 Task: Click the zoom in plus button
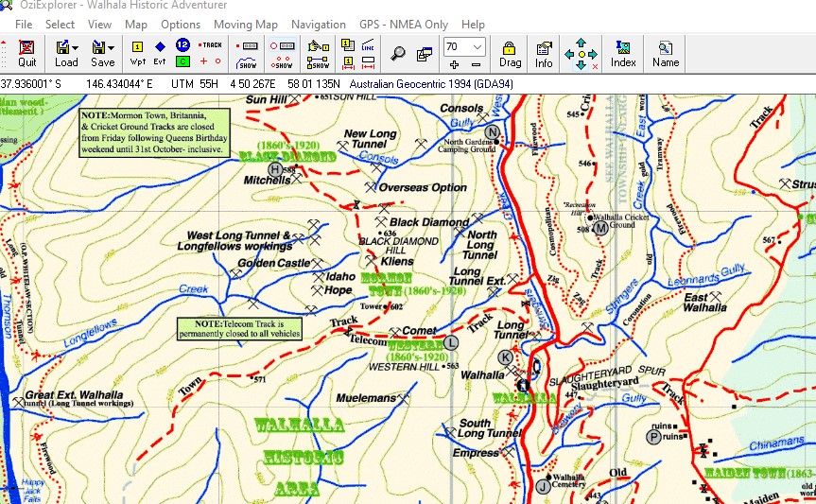[x=454, y=64]
